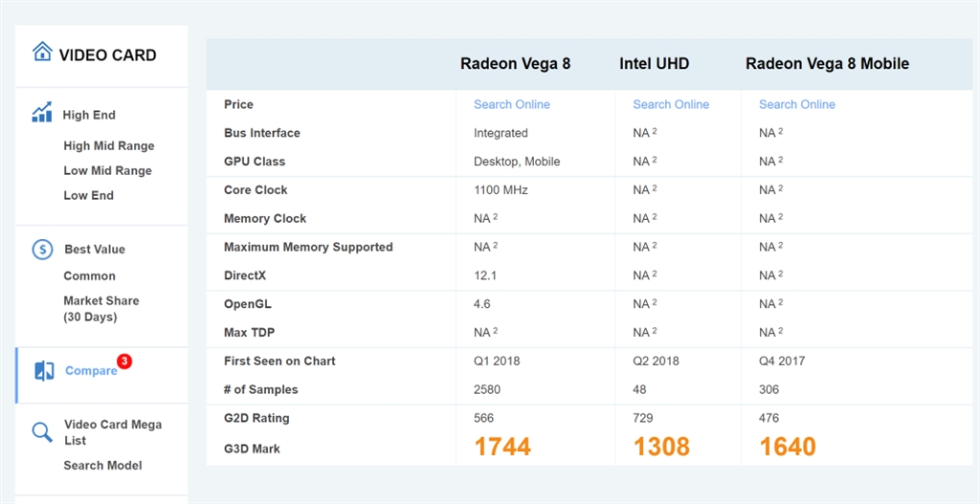Click the Radeon Vega 8 Mobile header

(x=827, y=64)
